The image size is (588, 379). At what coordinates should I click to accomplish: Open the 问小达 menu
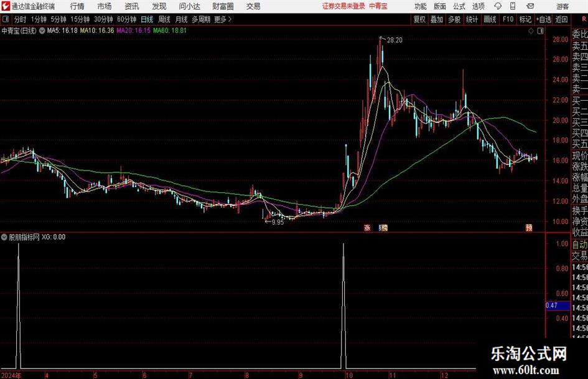click(x=189, y=6)
